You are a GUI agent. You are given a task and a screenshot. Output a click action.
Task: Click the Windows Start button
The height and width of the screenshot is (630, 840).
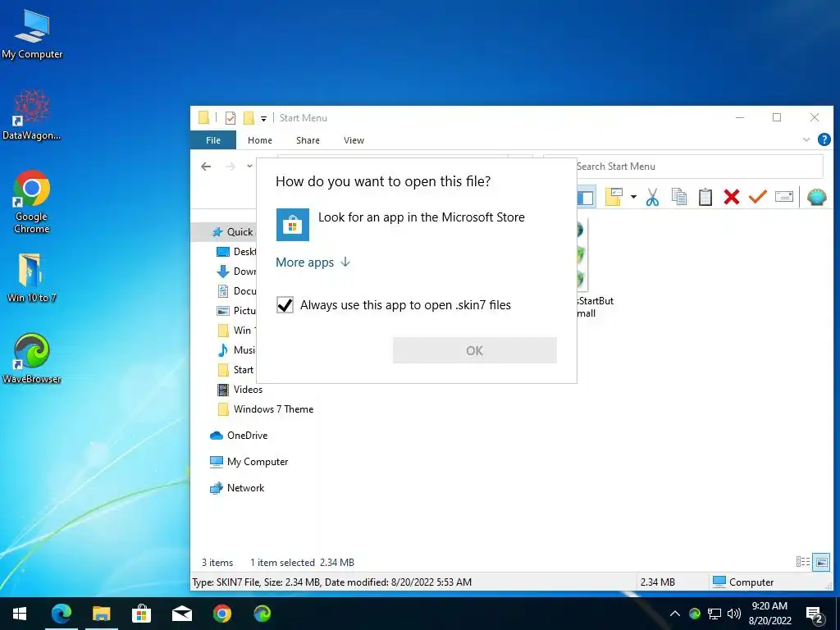point(20,614)
